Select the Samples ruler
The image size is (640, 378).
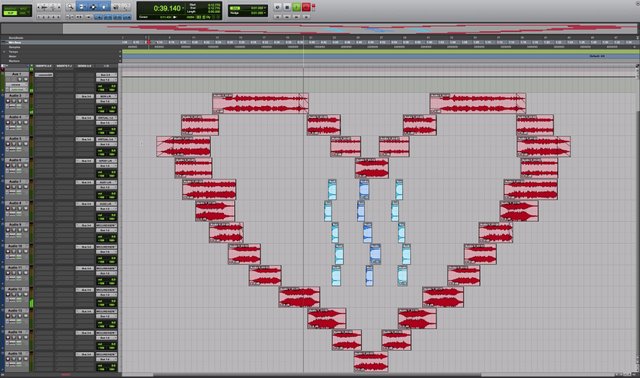[x=14, y=47]
